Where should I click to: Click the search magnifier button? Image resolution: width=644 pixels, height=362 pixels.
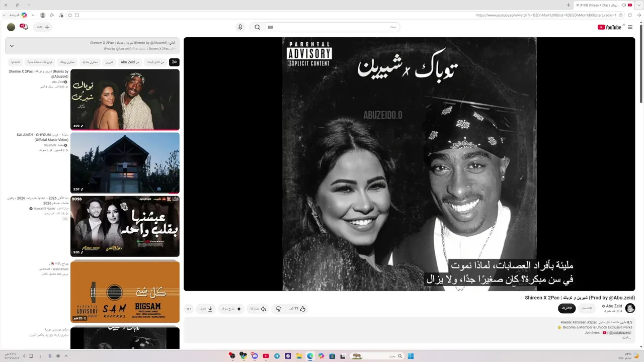pos(257,27)
